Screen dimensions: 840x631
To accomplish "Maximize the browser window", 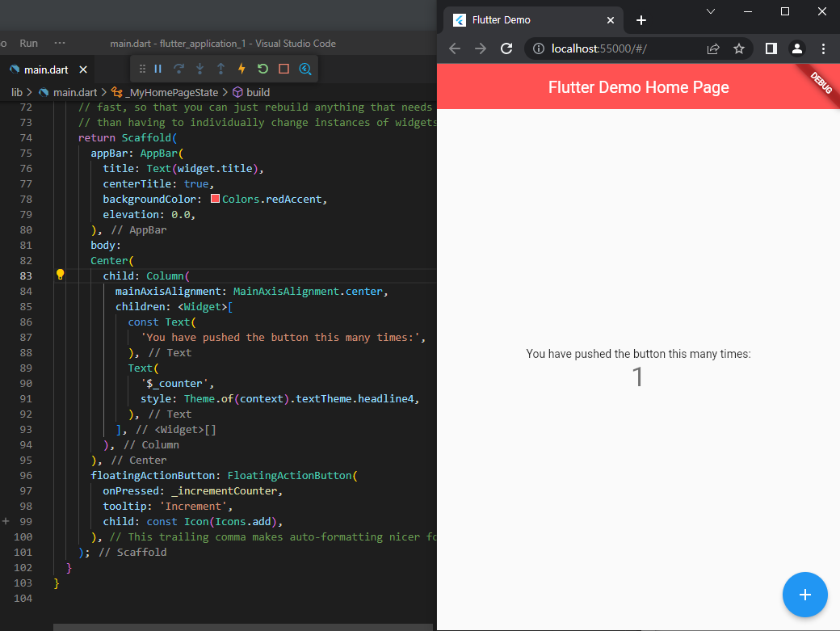I will pyautogui.click(x=785, y=11).
